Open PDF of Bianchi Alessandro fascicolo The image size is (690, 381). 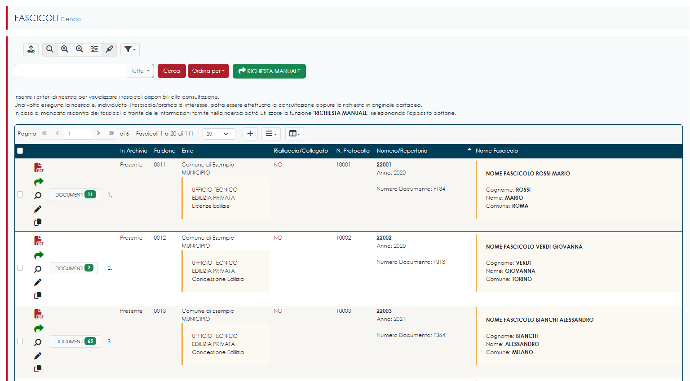tap(38, 314)
